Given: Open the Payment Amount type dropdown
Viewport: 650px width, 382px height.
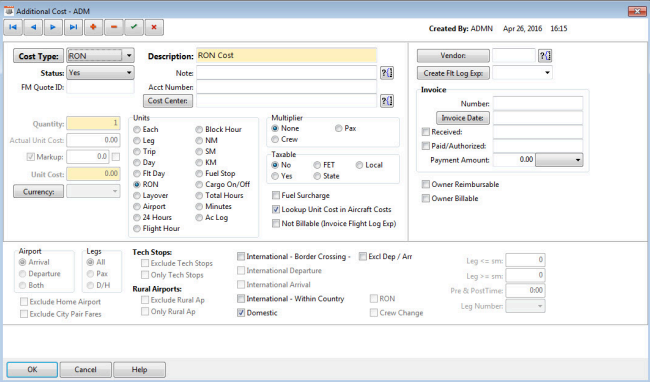Looking at the screenshot, I should [x=578, y=160].
